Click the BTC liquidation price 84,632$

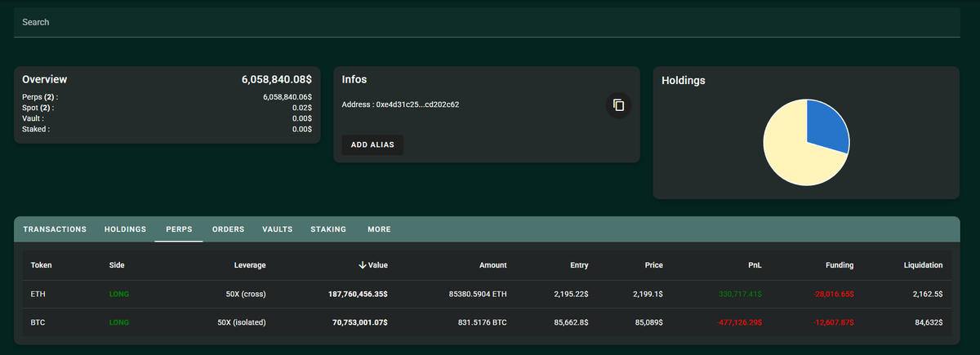click(x=927, y=322)
